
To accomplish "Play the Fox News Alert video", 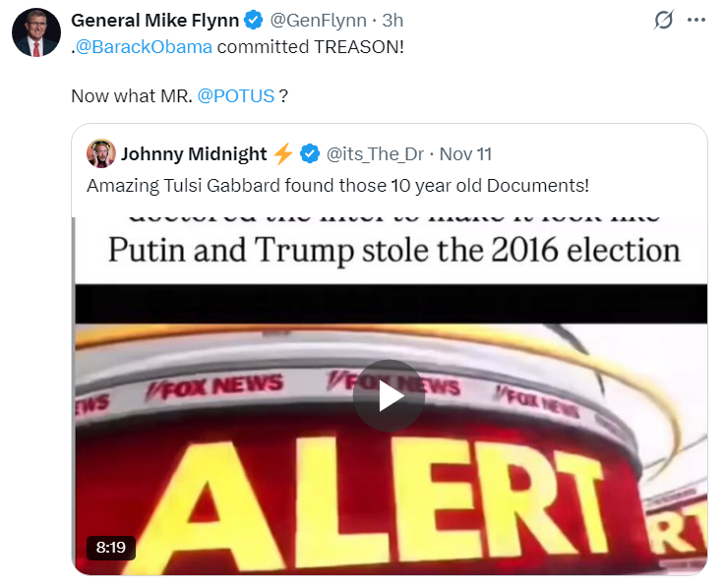I will coord(389,395).
